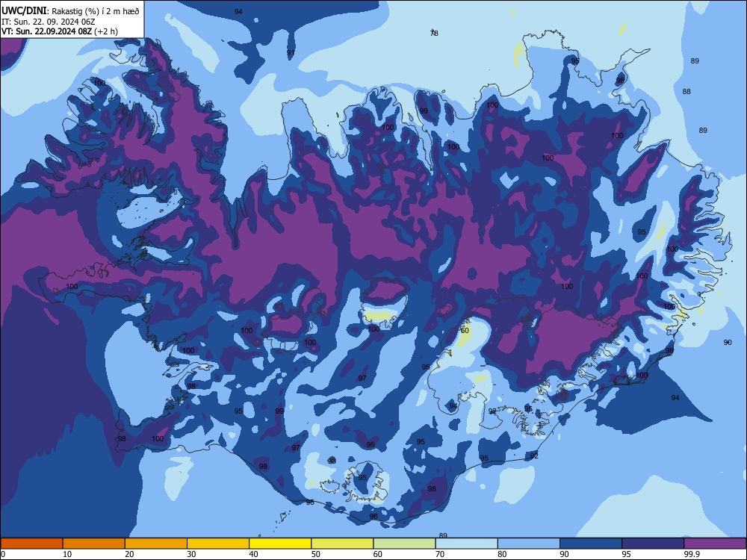Click the bright yellow 40–50 legend swatch
This screenshot has width=747, height=560.
pyautogui.click(x=280, y=544)
